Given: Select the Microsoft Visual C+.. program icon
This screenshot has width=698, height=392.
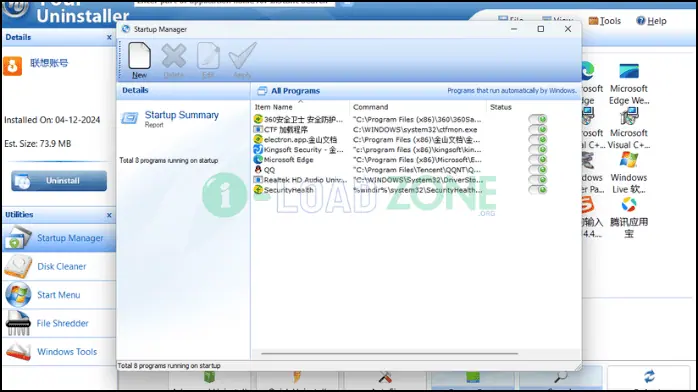Looking at the screenshot, I should (x=629, y=129).
